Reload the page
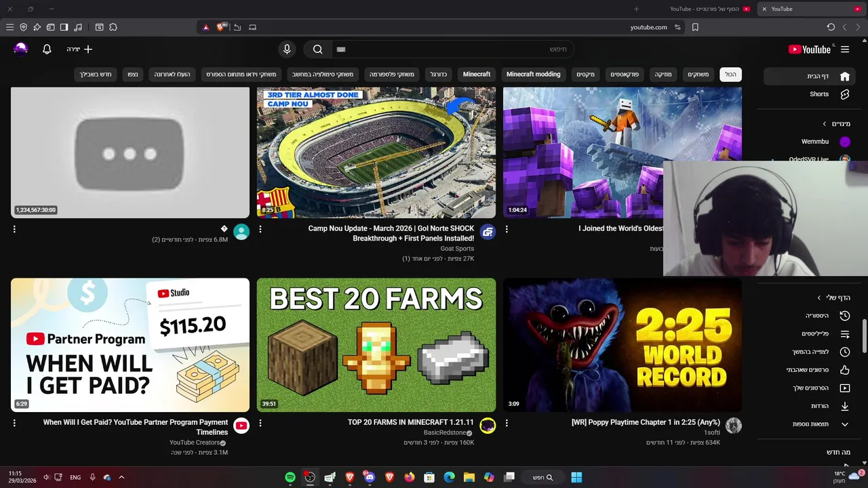This screenshot has height=488, width=868. pyautogui.click(x=831, y=27)
